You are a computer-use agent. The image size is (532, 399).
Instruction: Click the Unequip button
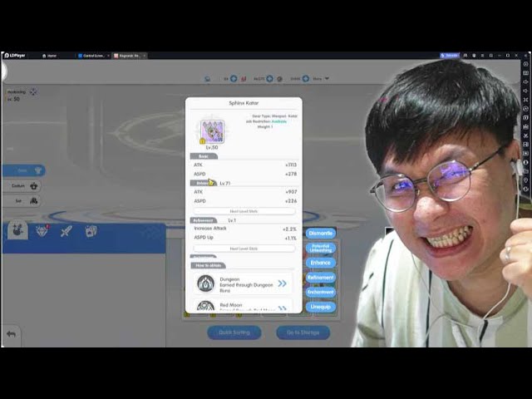(321, 307)
